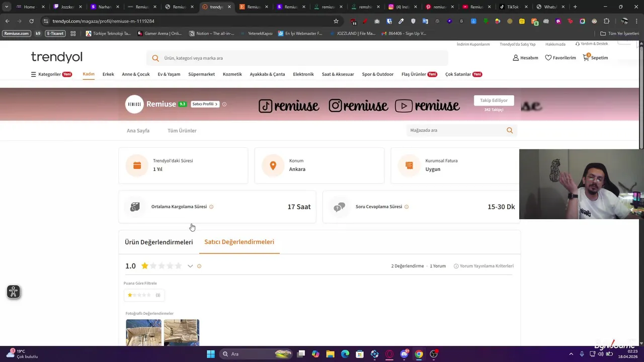644x362 pixels.
Task: Open Microsoft Edge from taskbar
Action: 345,354
